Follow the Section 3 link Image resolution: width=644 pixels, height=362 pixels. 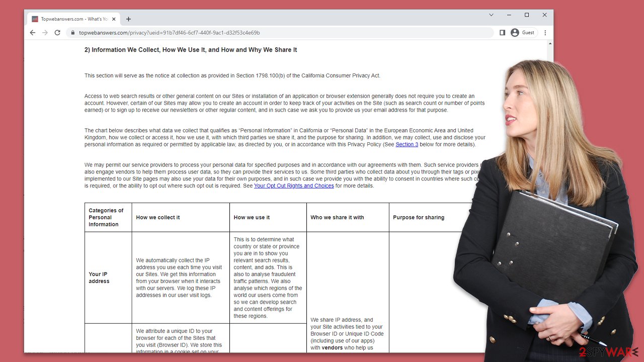[x=407, y=144]
